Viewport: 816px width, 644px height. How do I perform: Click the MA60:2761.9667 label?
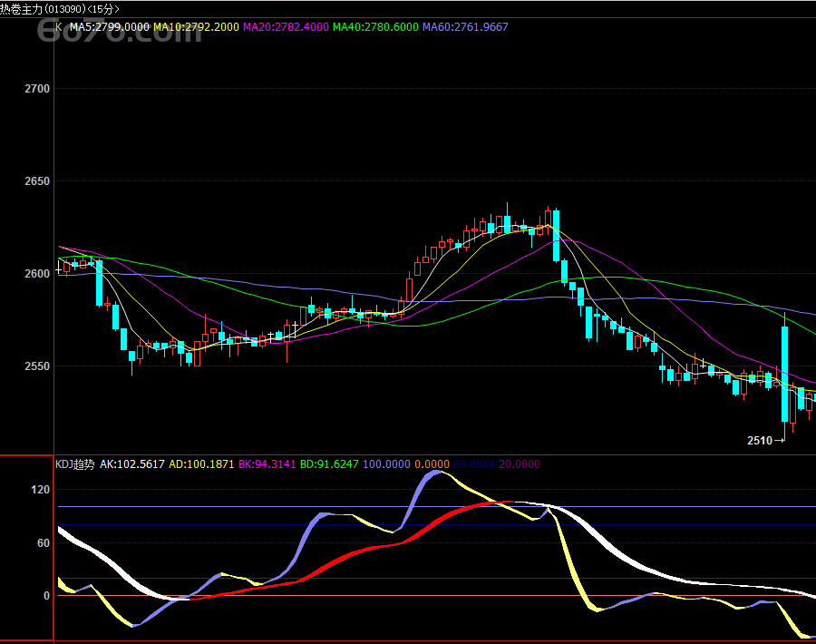[x=465, y=27]
